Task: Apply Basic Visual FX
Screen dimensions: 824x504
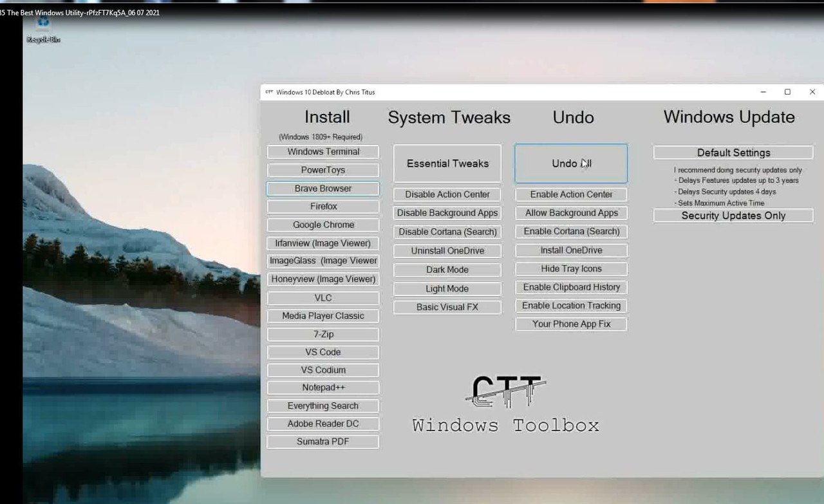Action: pos(447,307)
